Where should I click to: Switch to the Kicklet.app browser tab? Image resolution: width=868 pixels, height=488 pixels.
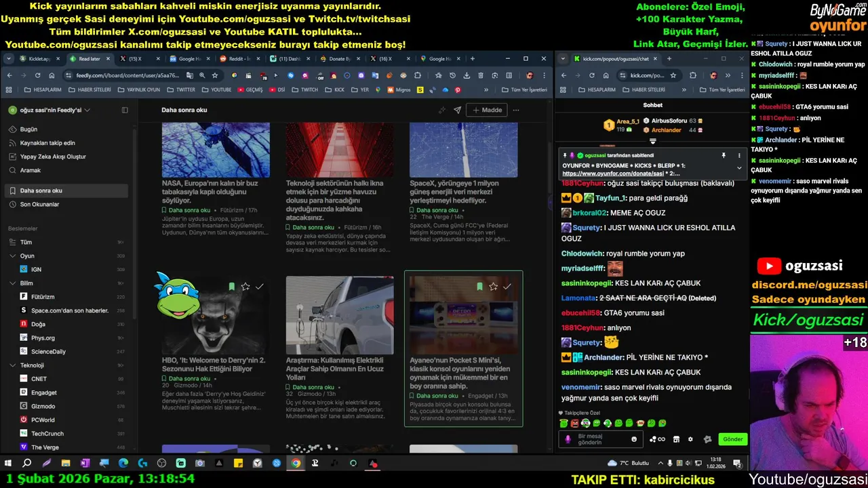click(x=39, y=59)
